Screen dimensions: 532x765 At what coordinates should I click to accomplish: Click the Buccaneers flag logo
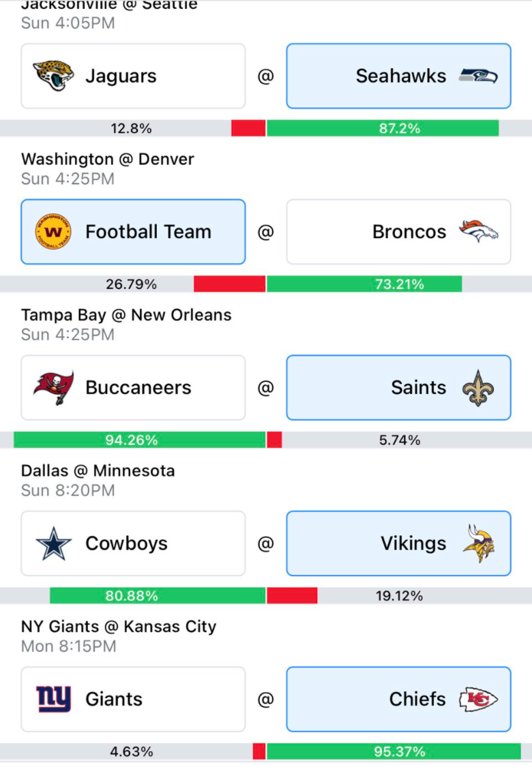[x=54, y=387]
